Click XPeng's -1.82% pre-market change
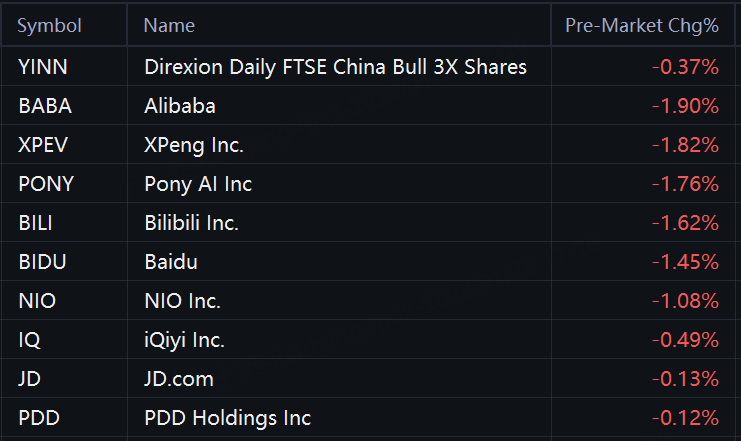This screenshot has height=441, width=741. pos(685,145)
